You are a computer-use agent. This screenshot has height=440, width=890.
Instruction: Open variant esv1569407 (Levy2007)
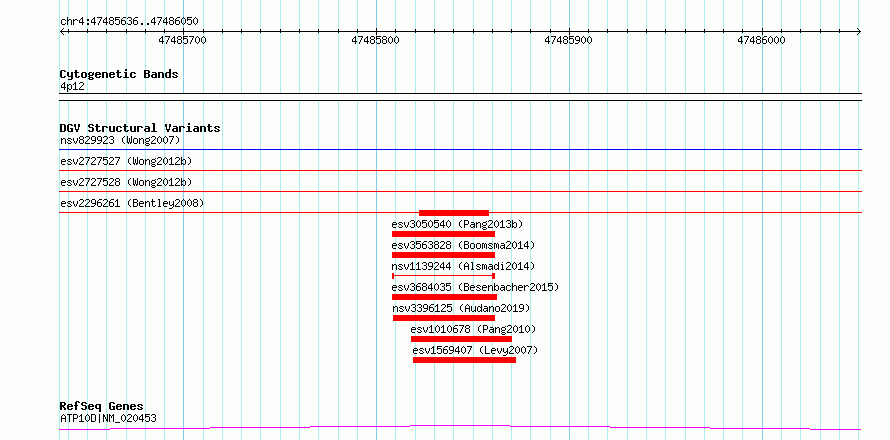point(475,350)
